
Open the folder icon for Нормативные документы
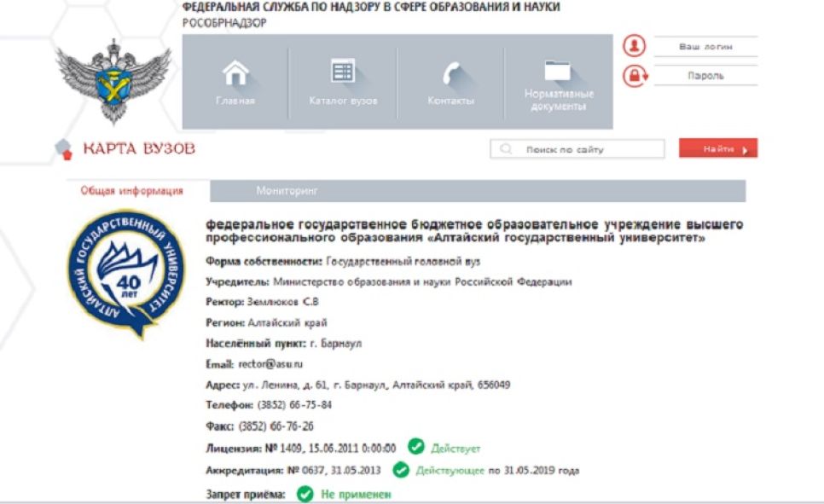pos(558,70)
